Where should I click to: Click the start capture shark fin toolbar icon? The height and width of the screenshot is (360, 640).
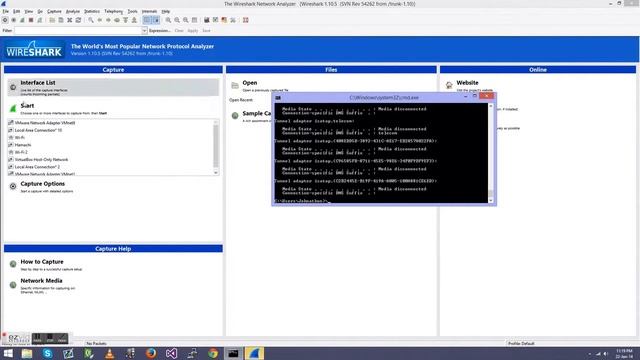tap(22, 20)
